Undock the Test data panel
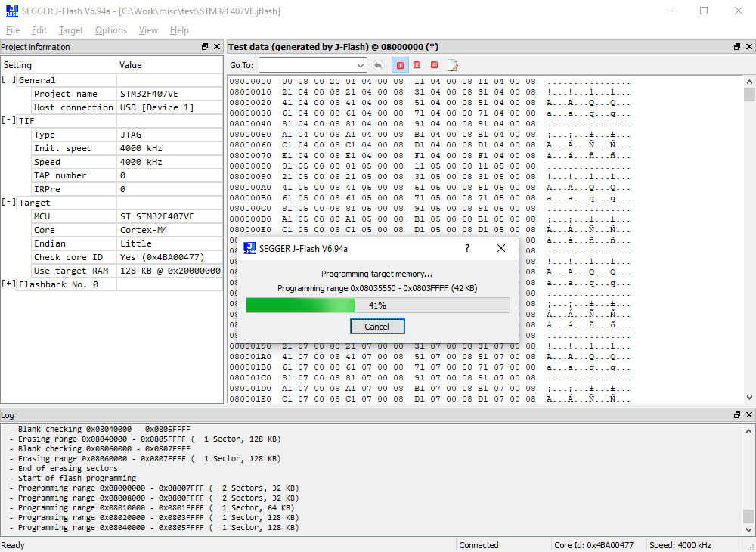The height and width of the screenshot is (552, 756). pyautogui.click(x=737, y=47)
